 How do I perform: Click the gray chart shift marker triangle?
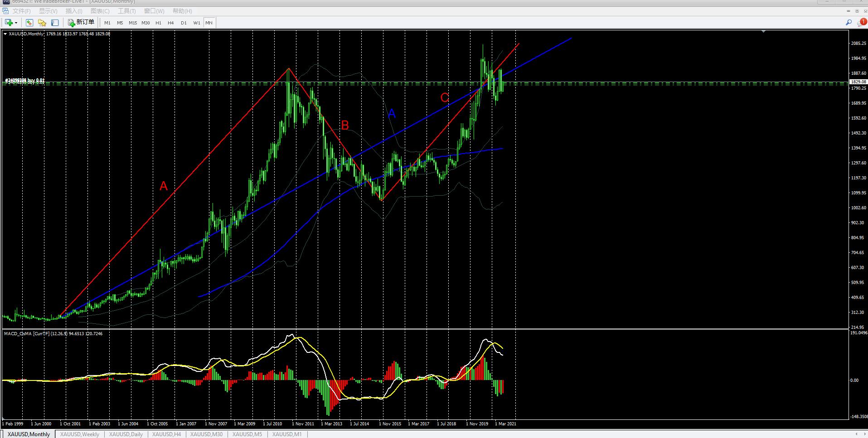pyautogui.click(x=764, y=31)
